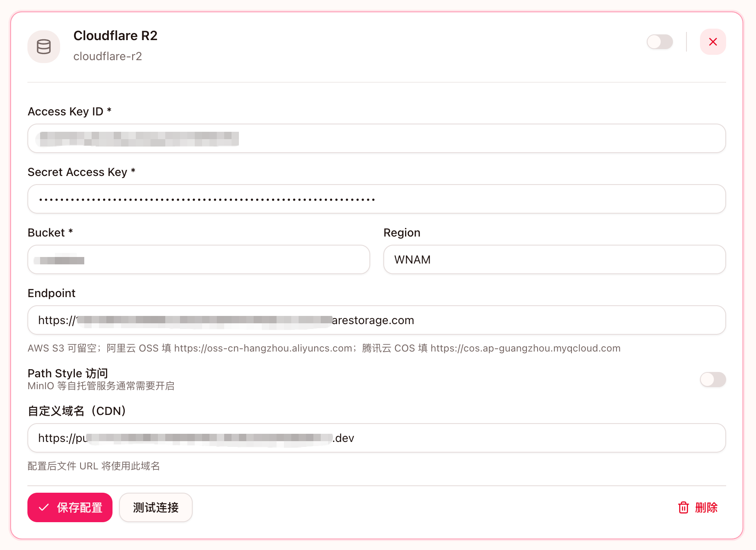Click the red 删除 text
756x550 pixels.
(706, 507)
